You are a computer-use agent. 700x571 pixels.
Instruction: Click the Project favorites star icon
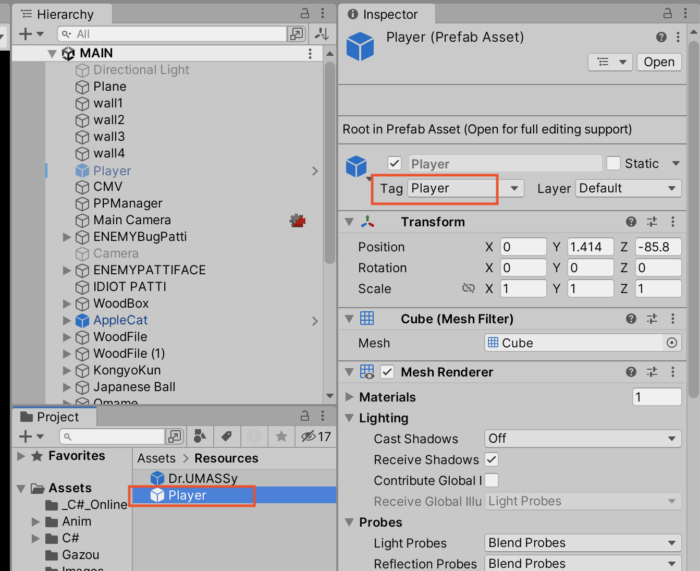point(281,436)
